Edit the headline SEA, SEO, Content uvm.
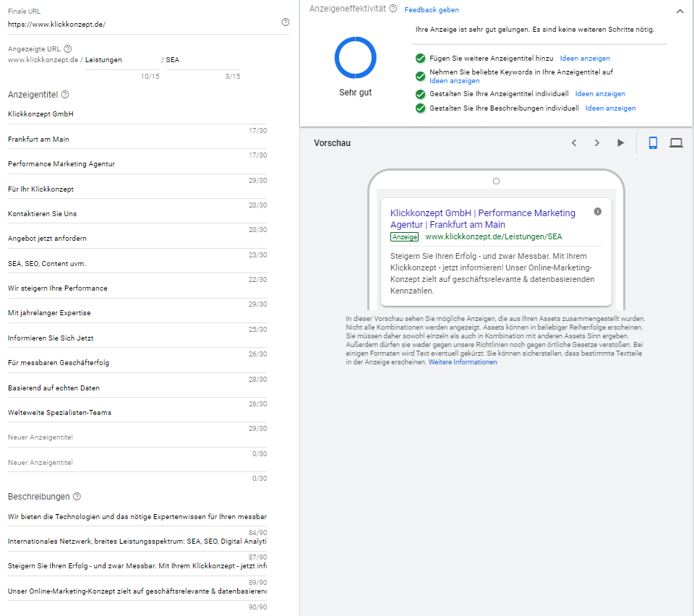The image size is (694, 616). click(x=137, y=264)
